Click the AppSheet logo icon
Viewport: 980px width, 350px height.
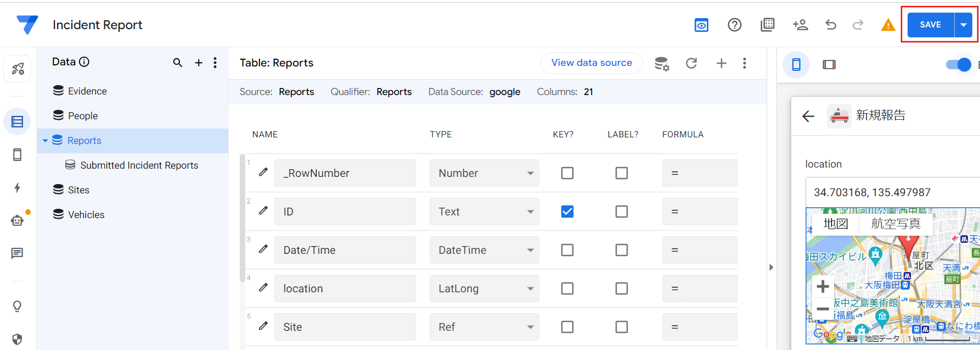click(x=27, y=25)
